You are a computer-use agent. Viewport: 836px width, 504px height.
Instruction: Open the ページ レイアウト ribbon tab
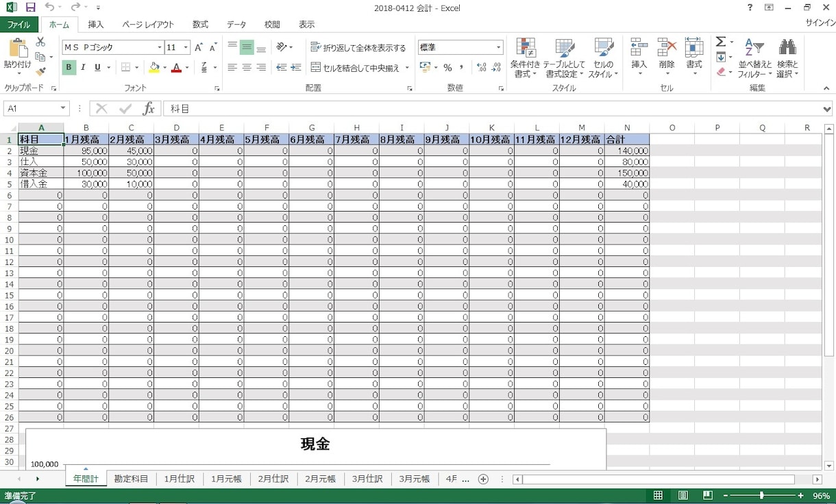click(x=148, y=24)
